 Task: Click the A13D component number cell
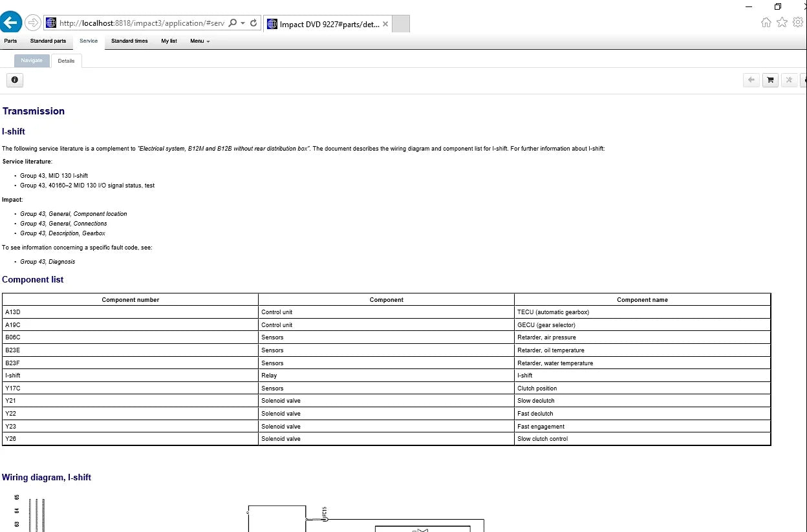pyautogui.click(x=131, y=312)
